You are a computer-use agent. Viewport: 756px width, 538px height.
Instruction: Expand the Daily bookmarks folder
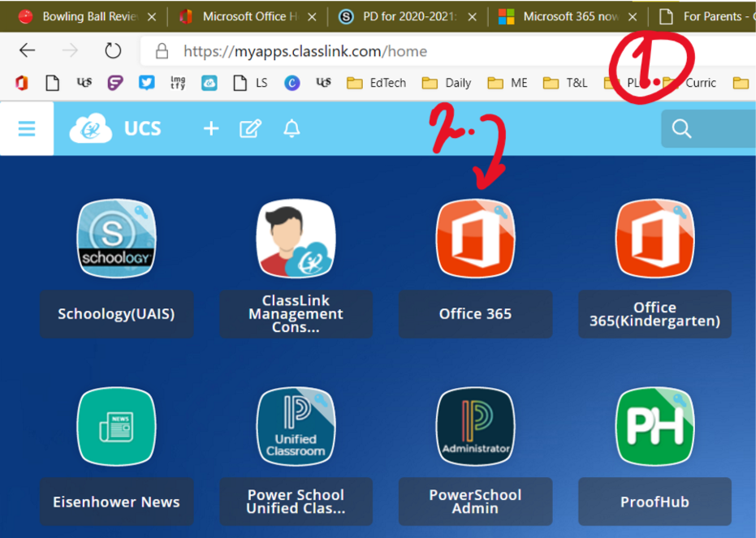(447, 83)
